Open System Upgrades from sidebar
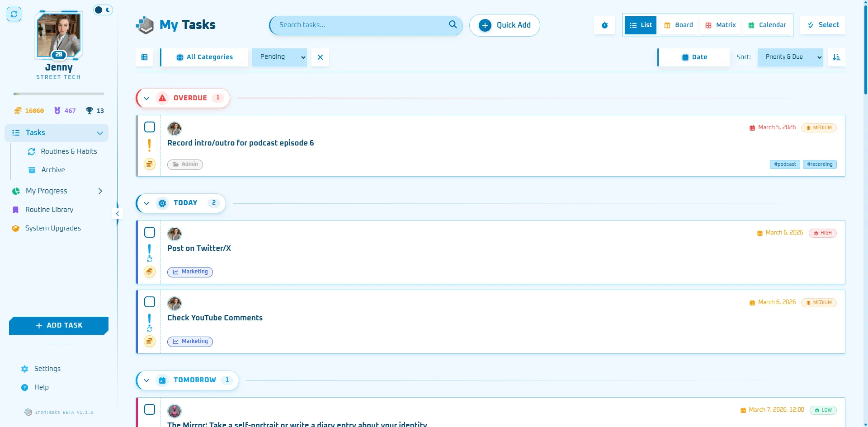 tap(53, 228)
